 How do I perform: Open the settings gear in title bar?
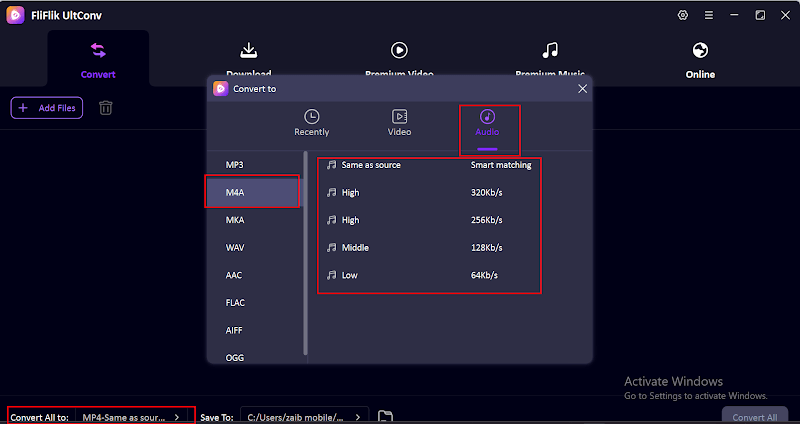coord(683,15)
